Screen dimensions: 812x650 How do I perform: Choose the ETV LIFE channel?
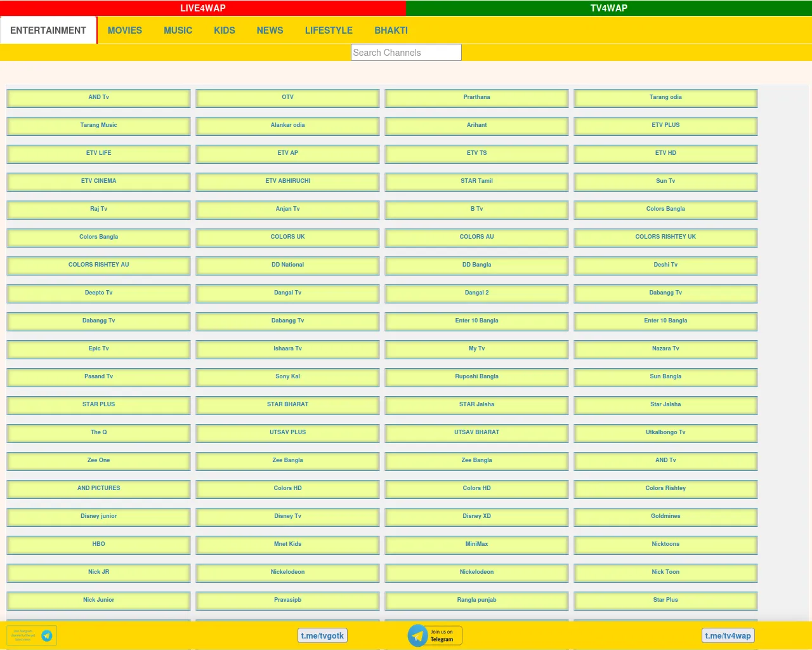pos(99,154)
